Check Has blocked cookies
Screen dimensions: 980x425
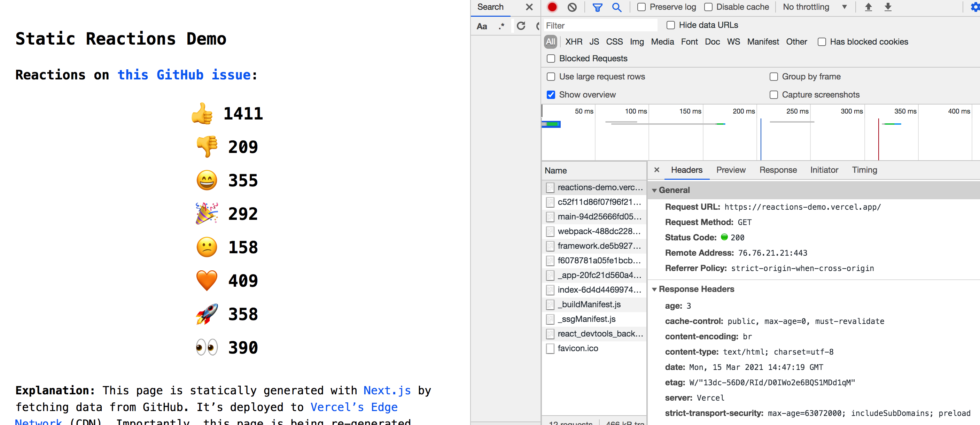(x=822, y=42)
